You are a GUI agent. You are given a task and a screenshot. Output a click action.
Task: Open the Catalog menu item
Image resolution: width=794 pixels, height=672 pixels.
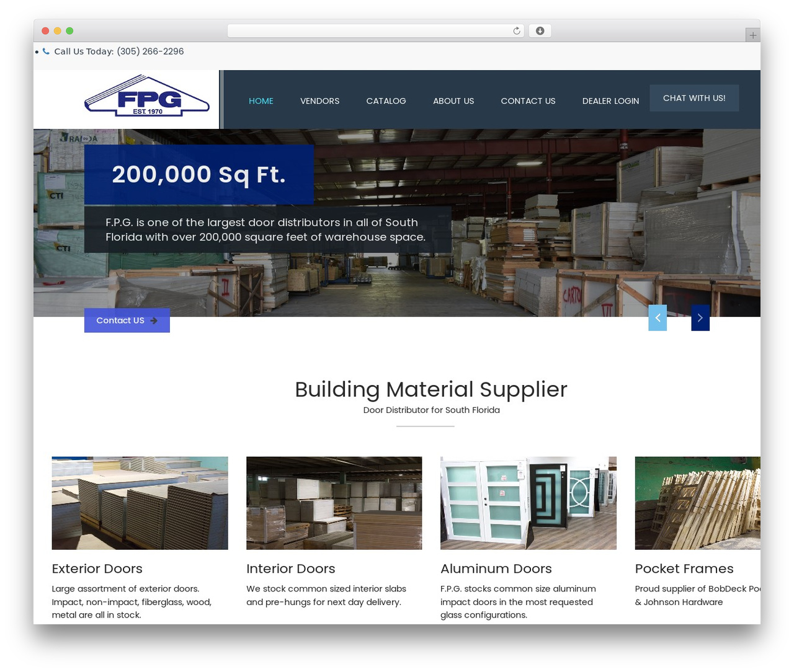pos(386,101)
